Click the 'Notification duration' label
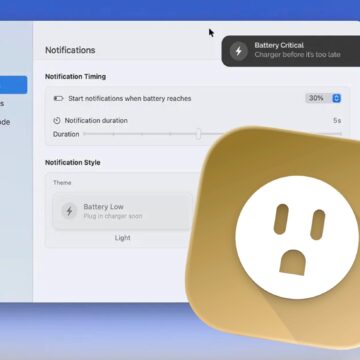 tap(96, 121)
